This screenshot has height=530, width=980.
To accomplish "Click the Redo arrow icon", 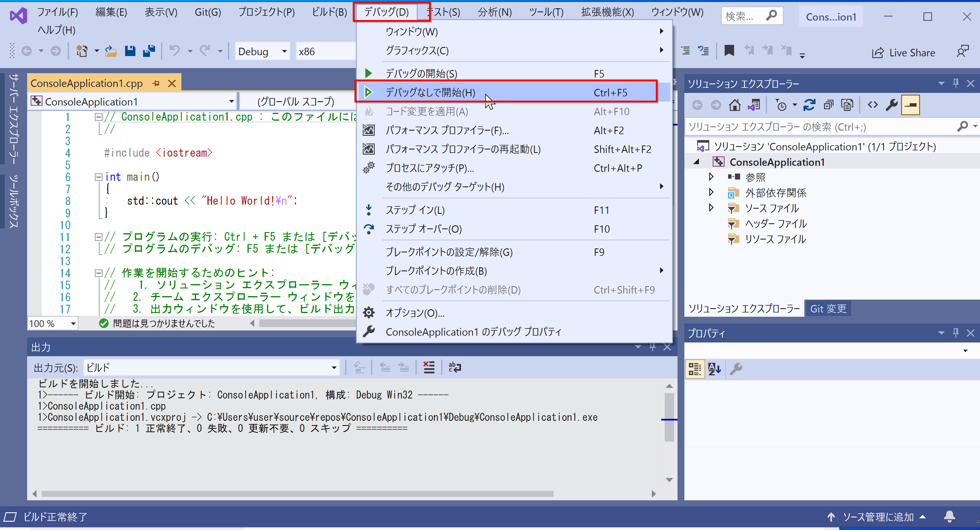I will (205, 51).
